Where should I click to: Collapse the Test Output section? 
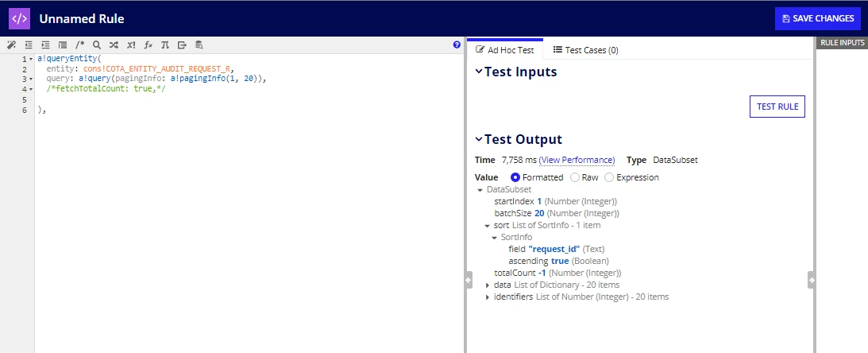tap(479, 139)
